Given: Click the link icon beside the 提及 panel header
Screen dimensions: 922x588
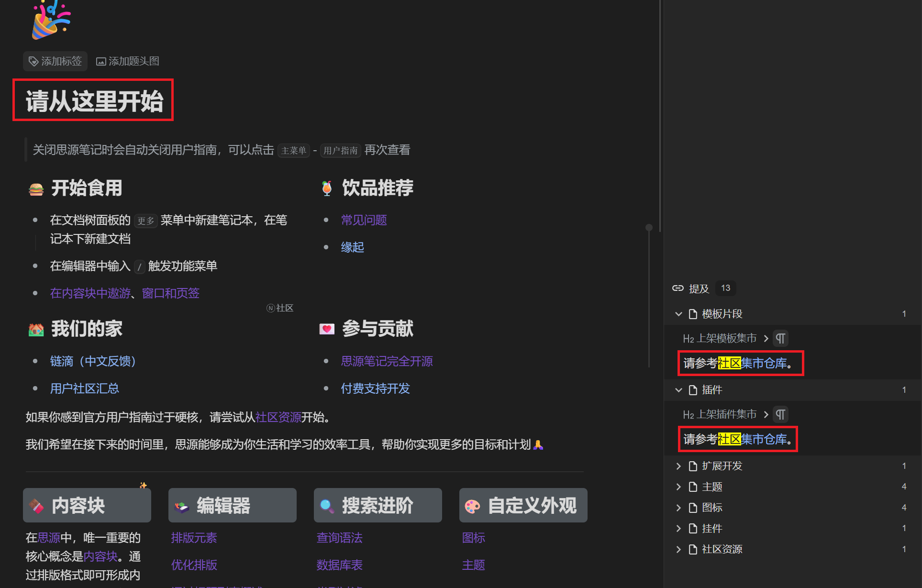Looking at the screenshot, I should (678, 288).
